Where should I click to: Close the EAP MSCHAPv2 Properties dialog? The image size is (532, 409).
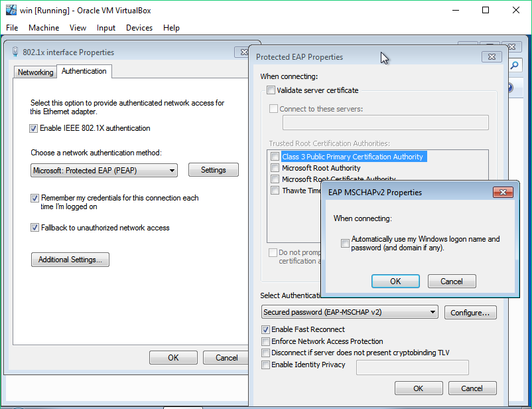click(x=503, y=193)
